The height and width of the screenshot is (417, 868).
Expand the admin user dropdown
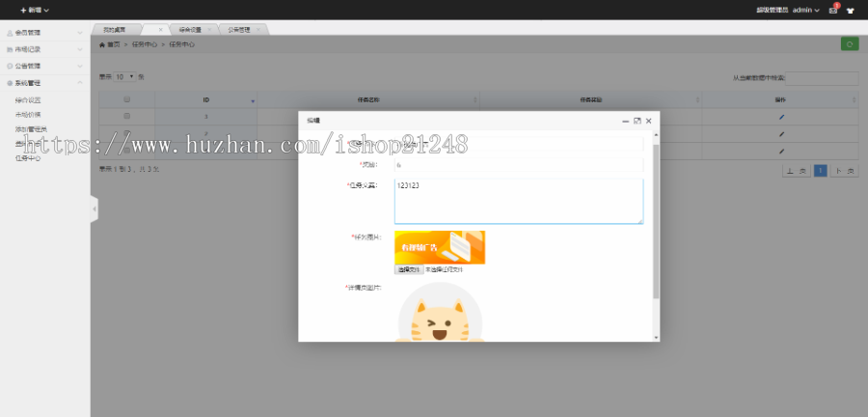point(806,10)
